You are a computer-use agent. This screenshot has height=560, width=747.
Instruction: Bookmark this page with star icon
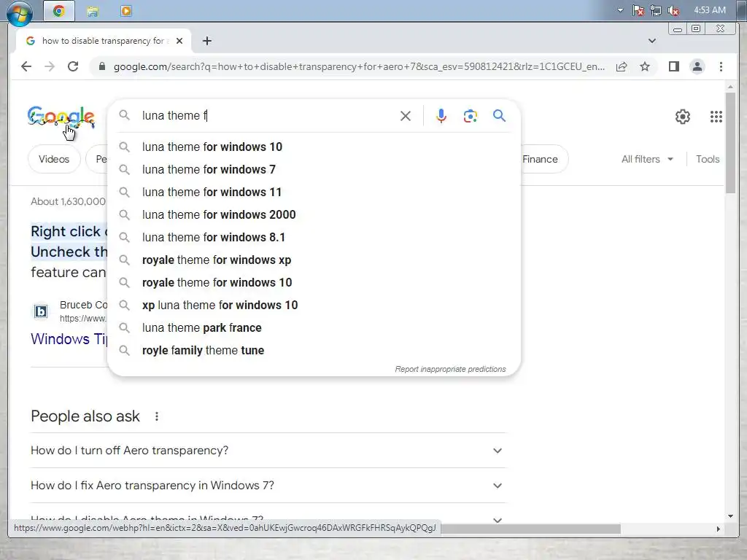(645, 66)
